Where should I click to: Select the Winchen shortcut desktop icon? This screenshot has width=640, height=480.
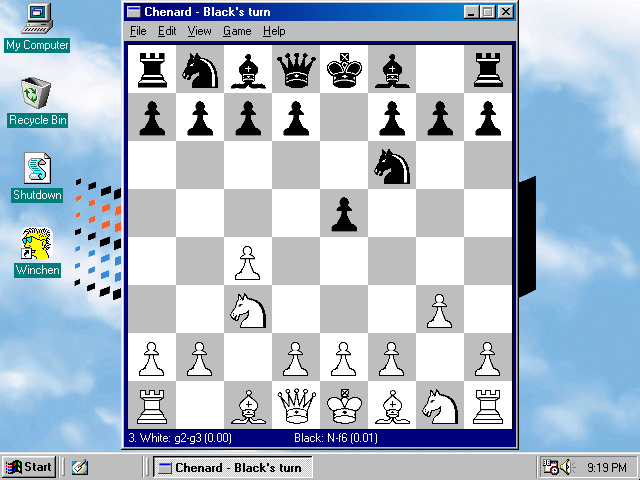[37, 252]
